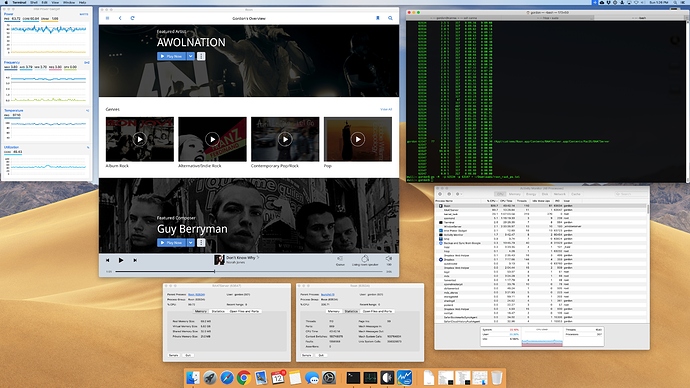Select Open Files and Ports in RAATServer window
Image resolution: width=690 pixels, height=388 pixels.
[244, 311]
